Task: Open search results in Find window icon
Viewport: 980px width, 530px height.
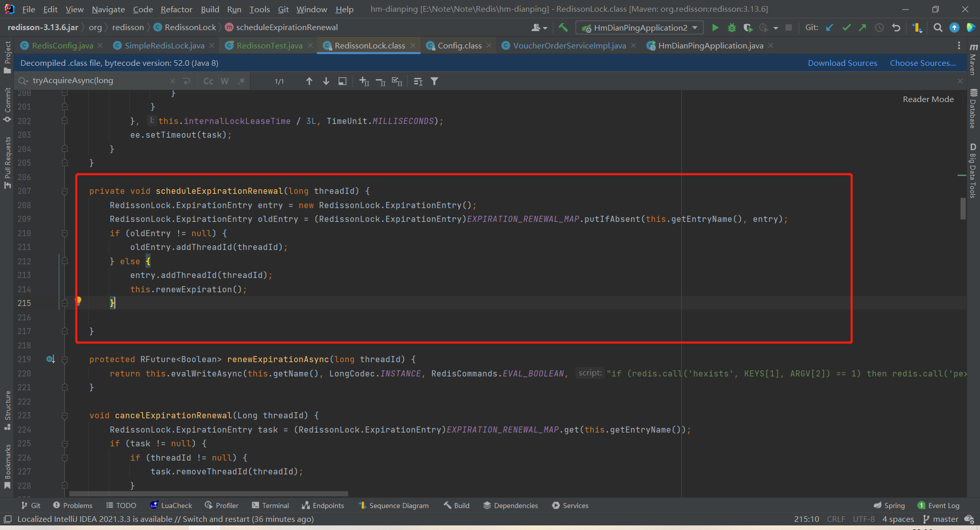Action: (342, 81)
